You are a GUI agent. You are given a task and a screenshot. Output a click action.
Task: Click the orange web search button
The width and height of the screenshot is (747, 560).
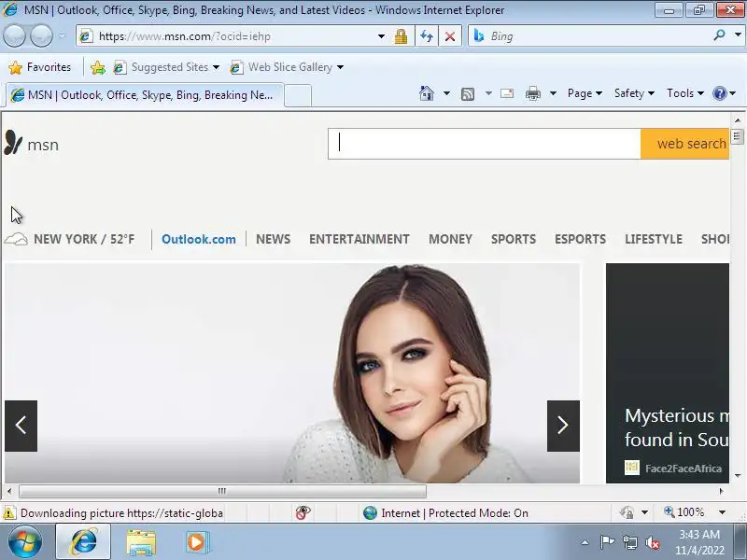click(684, 144)
